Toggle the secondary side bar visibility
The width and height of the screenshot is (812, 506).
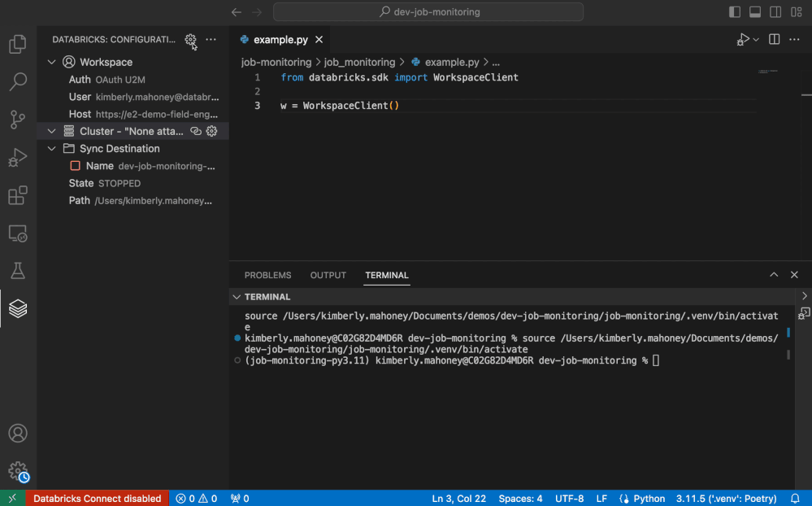pyautogui.click(x=775, y=12)
